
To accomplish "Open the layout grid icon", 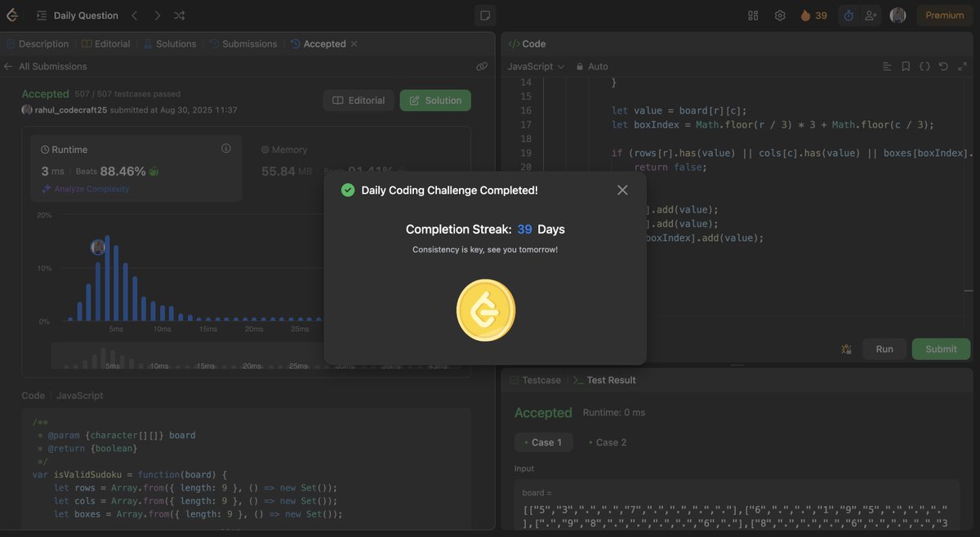I will pos(753,16).
